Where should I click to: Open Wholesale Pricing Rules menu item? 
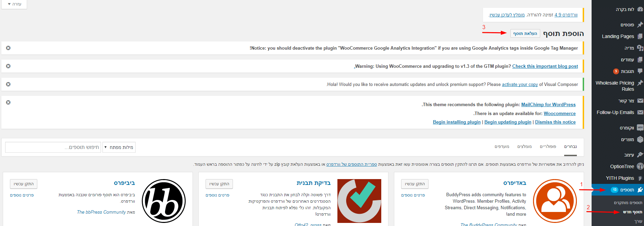click(618, 86)
